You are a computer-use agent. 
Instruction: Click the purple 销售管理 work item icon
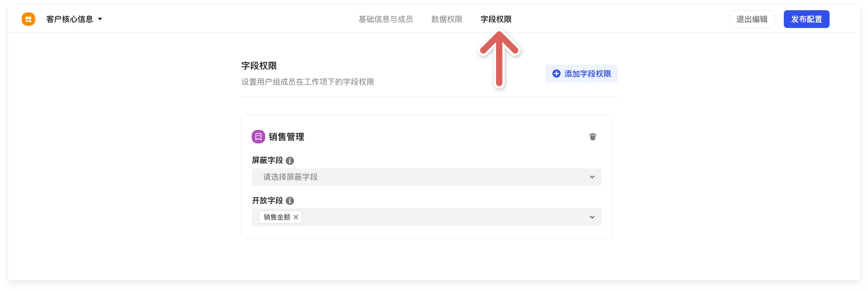tap(258, 137)
